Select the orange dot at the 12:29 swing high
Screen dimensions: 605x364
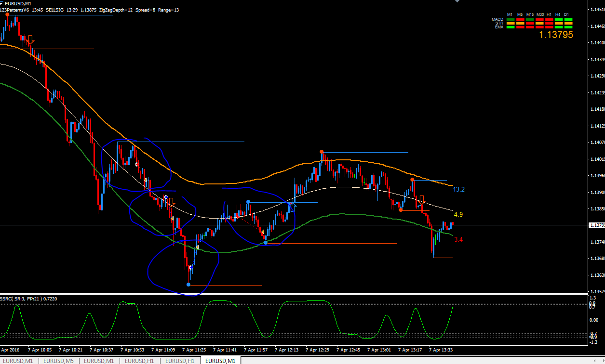click(x=322, y=152)
